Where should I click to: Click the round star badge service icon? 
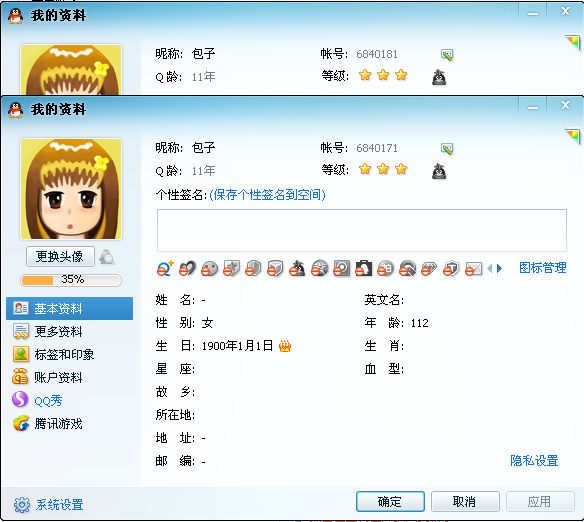click(319, 268)
